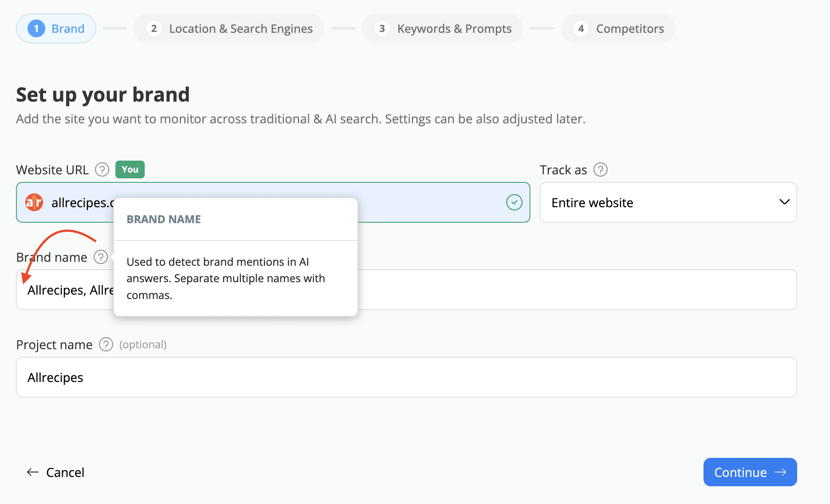This screenshot has height=504, width=830.
Task: Go to Location & Search Engines step
Action: 229,28
